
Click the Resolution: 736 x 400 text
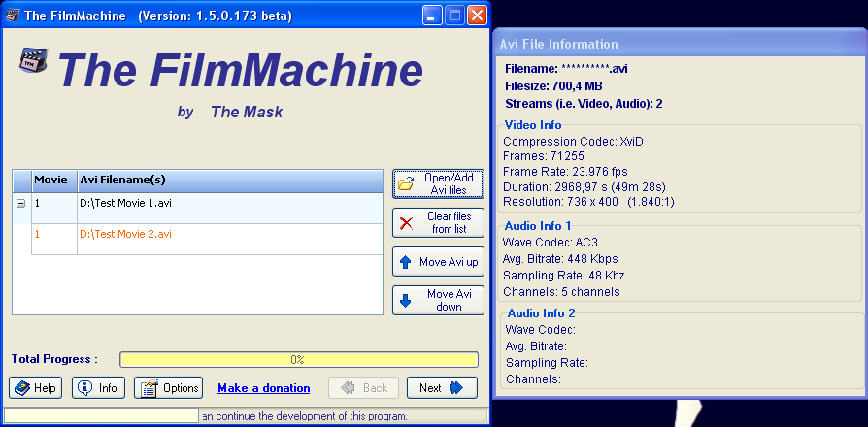tap(588, 202)
